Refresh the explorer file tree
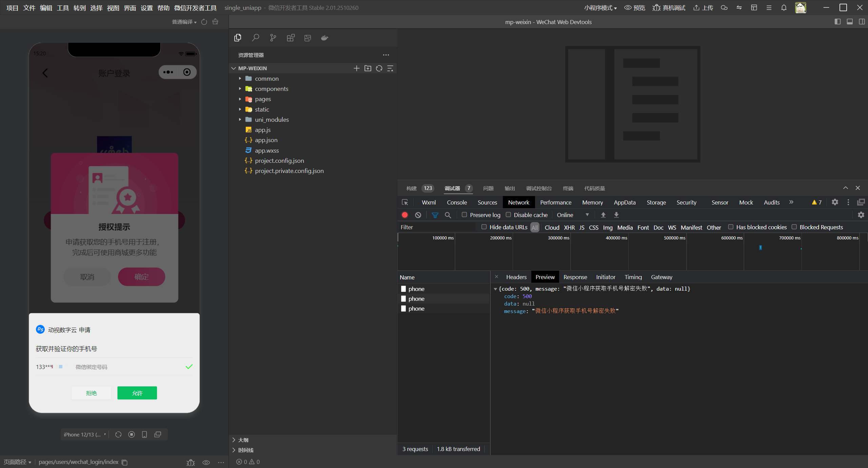Viewport: 868px width, 468px height. (379, 69)
